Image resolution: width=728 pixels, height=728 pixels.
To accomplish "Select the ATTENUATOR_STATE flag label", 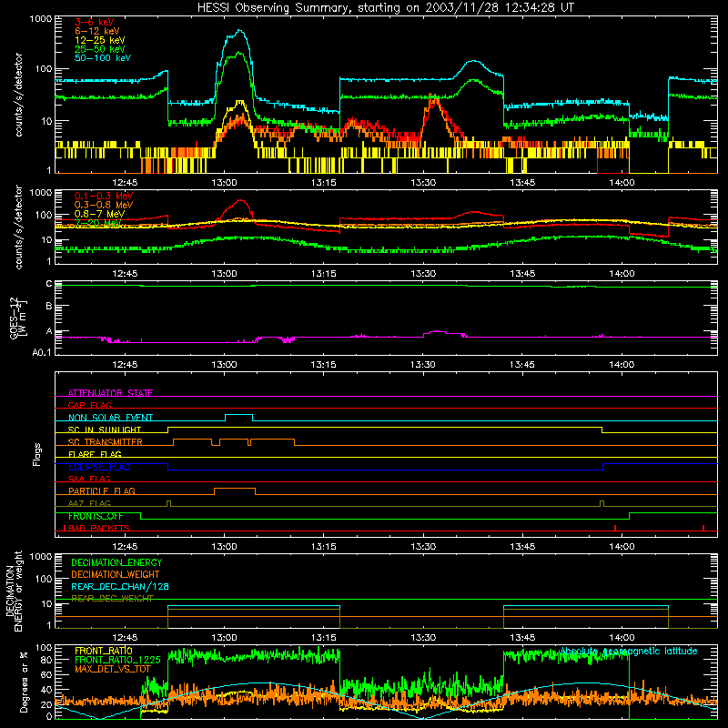I will [x=110, y=393].
